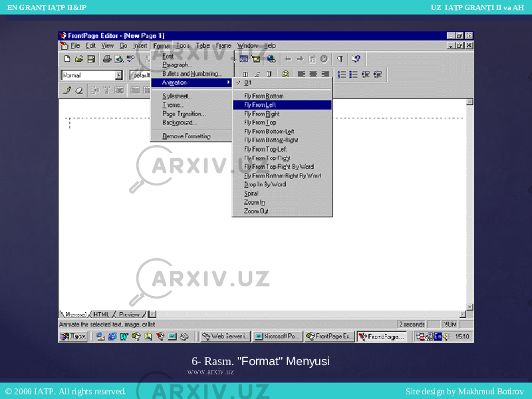
Task: Expand the Animation submenu entry
Action: pyautogui.click(x=192, y=82)
